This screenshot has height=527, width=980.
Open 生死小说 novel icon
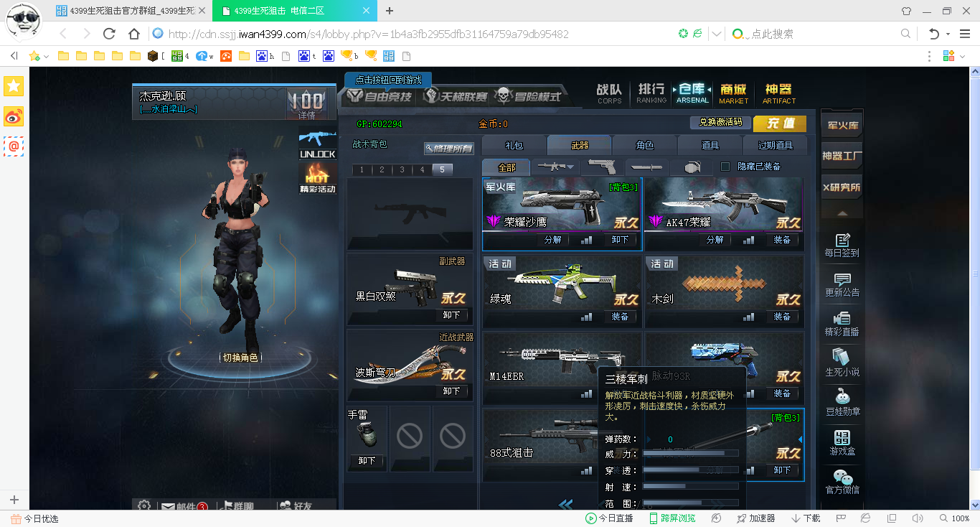842,363
